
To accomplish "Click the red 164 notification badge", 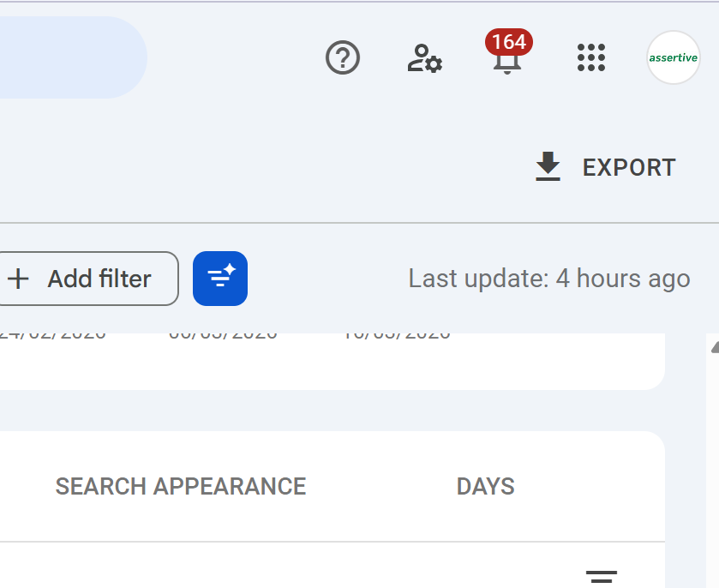I will click(509, 42).
